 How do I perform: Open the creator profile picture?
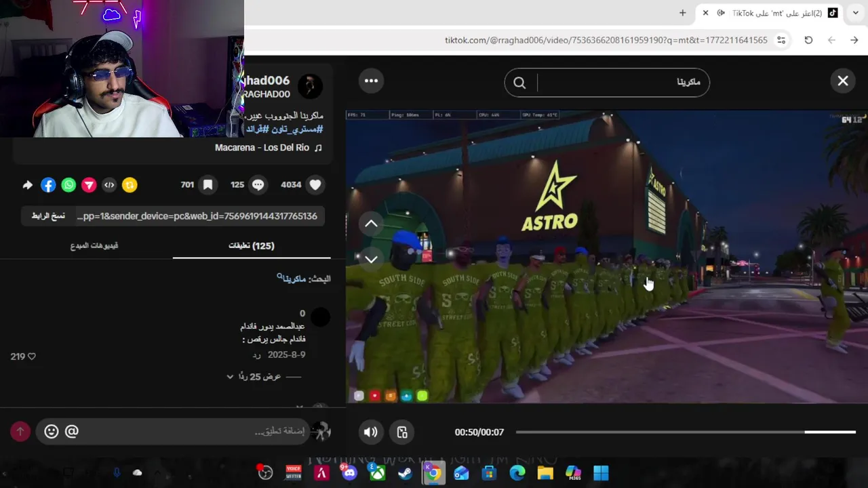[310, 86]
